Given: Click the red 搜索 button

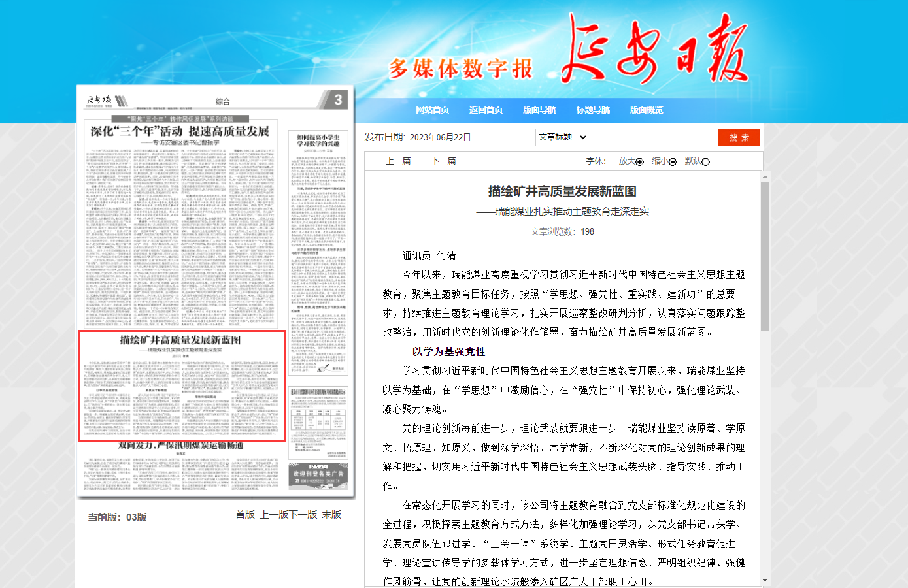Looking at the screenshot, I should tap(739, 137).
